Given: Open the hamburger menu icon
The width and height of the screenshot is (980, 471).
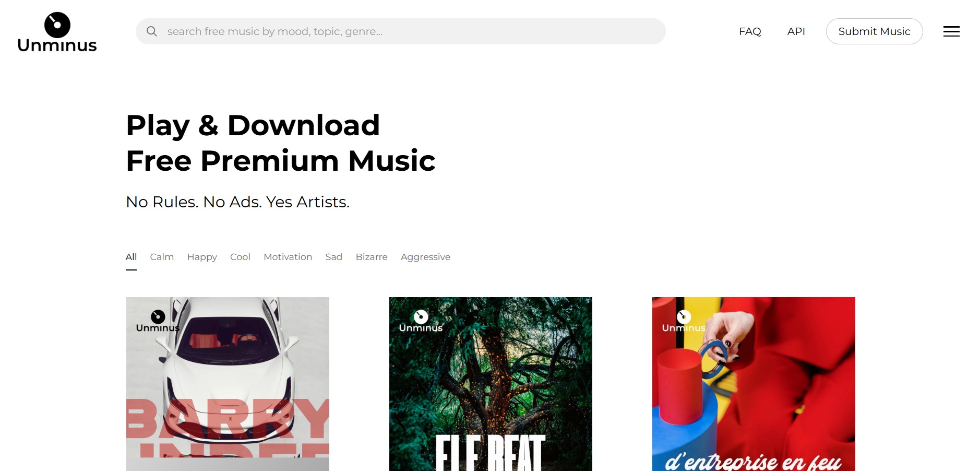Looking at the screenshot, I should click(951, 31).
